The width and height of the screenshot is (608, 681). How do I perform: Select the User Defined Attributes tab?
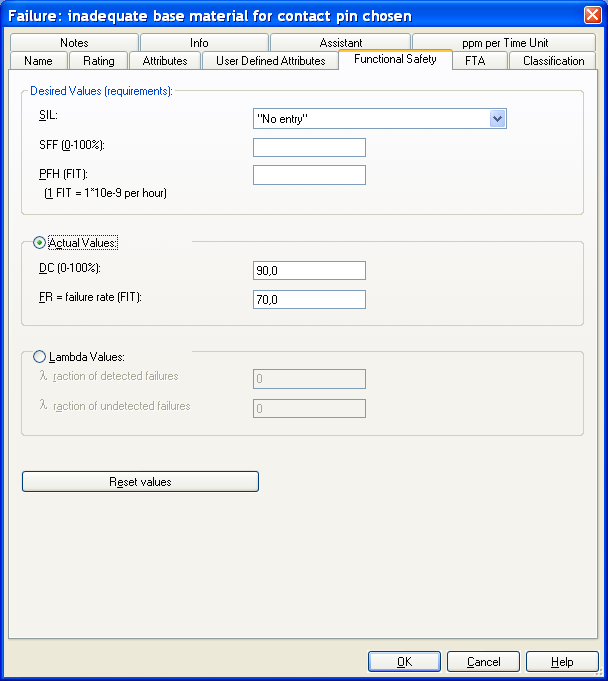(270, 61)
